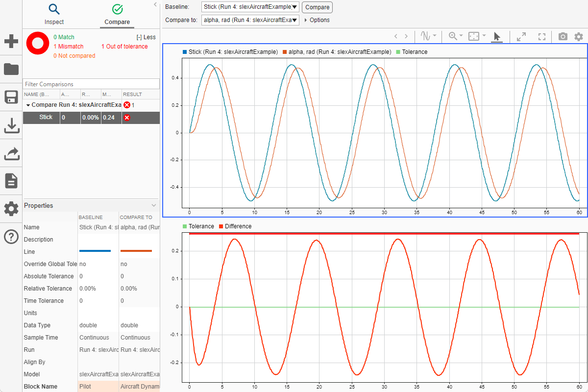Image resolution: width=588 pixels, height=392 pixels.
Task: Activate the zoom tool above the plot
Action: click(x=452, y=35)
